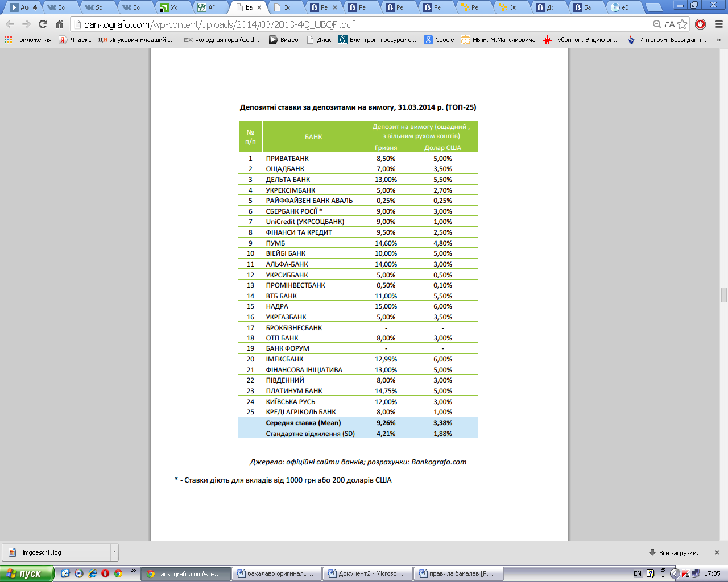
Task: Close the downloads bar
Action: [x=717, y=552]
